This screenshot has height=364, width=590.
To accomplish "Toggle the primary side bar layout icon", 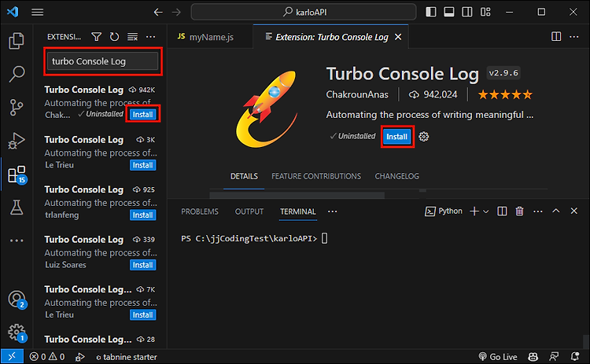I will 431,12.
